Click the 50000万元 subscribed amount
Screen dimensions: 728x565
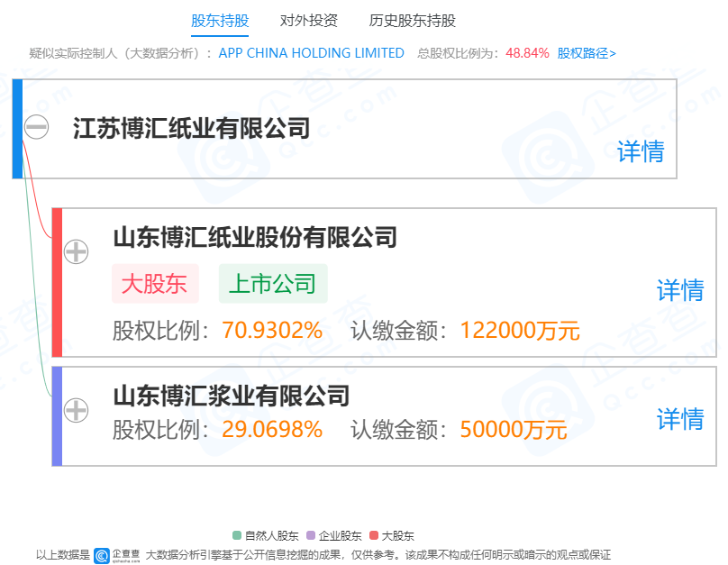pyautogui.click(x=514, y=430)
